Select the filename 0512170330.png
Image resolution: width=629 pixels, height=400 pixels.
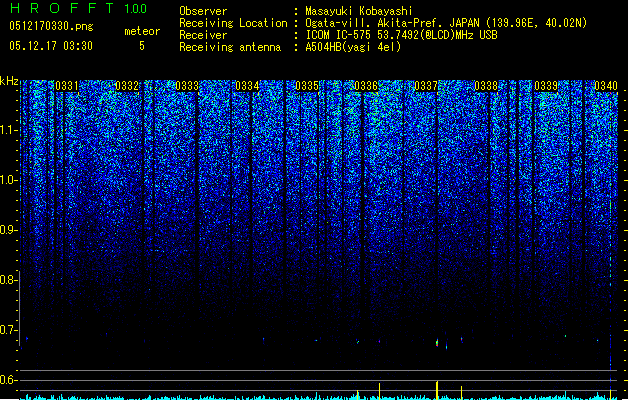click(51, 26)
